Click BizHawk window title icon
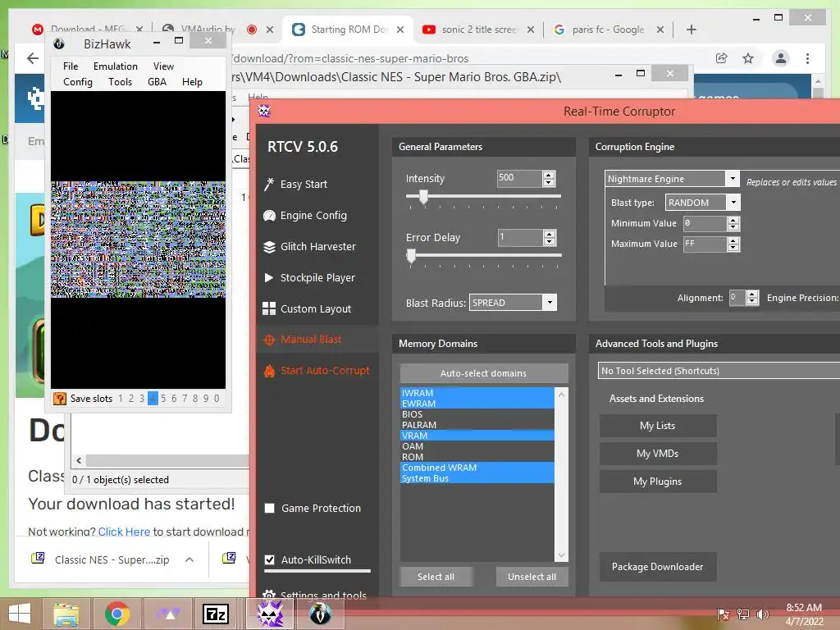840x630 pixels. (59, 44)
